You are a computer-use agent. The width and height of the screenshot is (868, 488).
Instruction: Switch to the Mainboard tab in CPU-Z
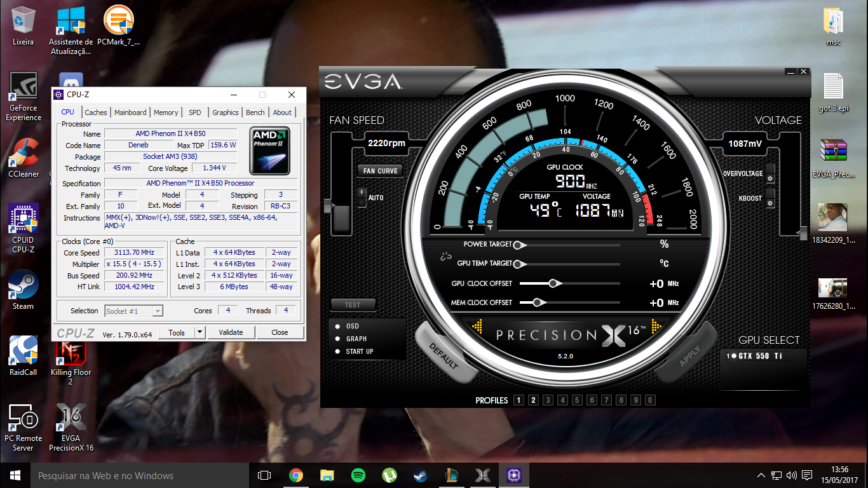[130, 112]
